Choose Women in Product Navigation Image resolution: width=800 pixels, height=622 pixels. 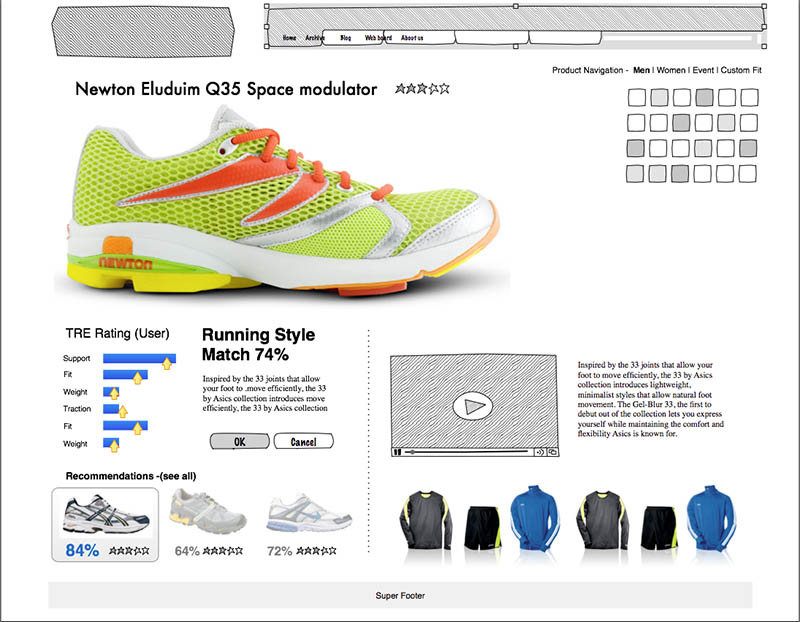[x=671, y=70]
